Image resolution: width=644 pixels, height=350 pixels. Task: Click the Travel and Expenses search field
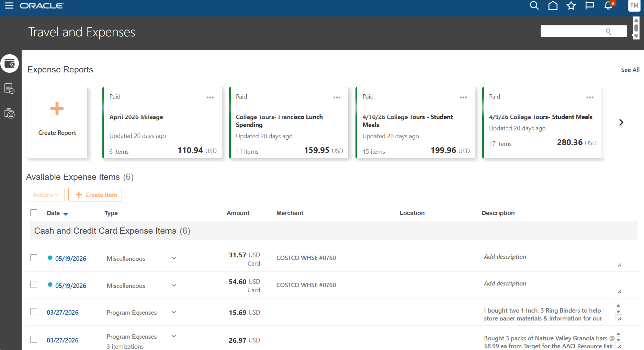tap(584, 31)
